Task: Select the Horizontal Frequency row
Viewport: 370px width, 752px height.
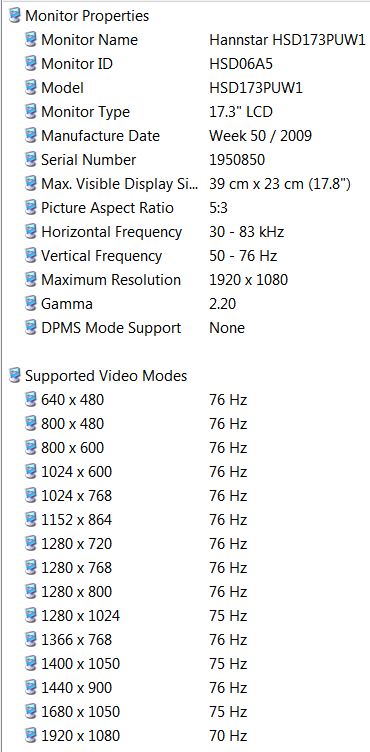Action: point(185,232)
